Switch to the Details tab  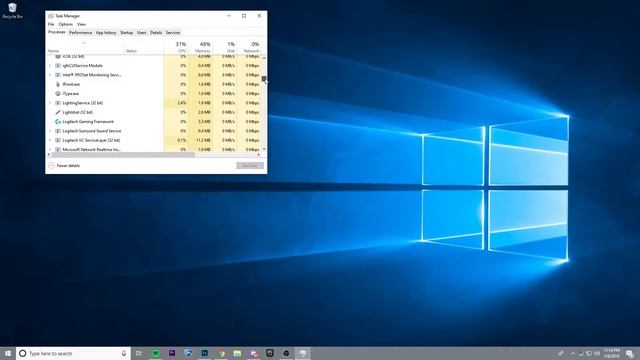tap(156, 33)
